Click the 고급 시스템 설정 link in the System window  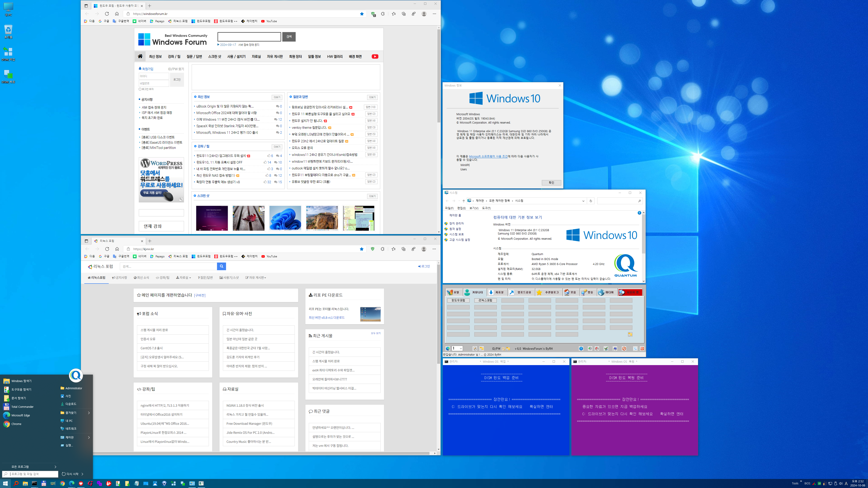460,240
